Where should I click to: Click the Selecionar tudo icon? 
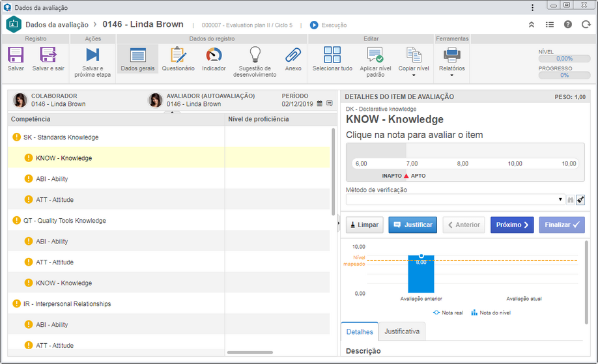click(x=332, y=55)
